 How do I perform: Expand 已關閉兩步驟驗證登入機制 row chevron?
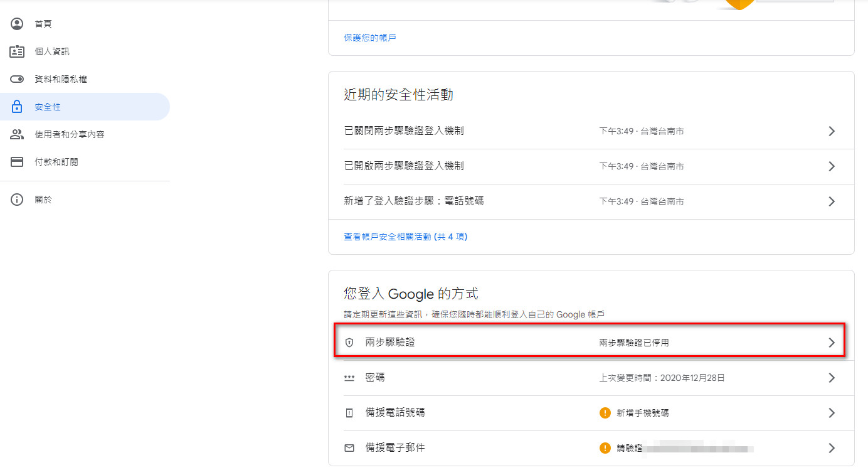(832, 131)
